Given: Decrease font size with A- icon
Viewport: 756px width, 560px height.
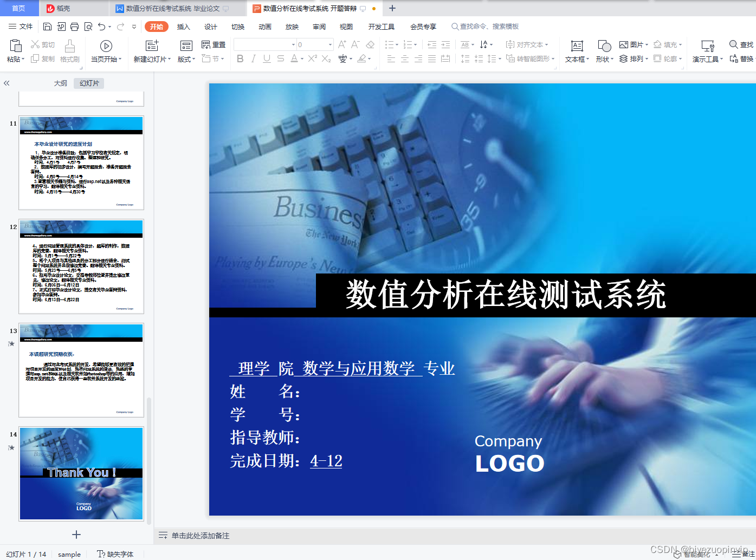Looking at the screenshot, I should pos(356,44).
